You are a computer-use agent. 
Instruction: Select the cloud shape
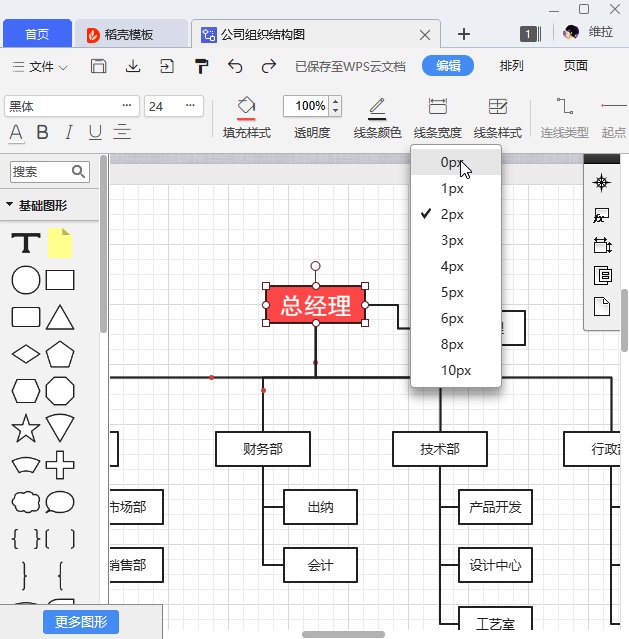coord(26,502)
